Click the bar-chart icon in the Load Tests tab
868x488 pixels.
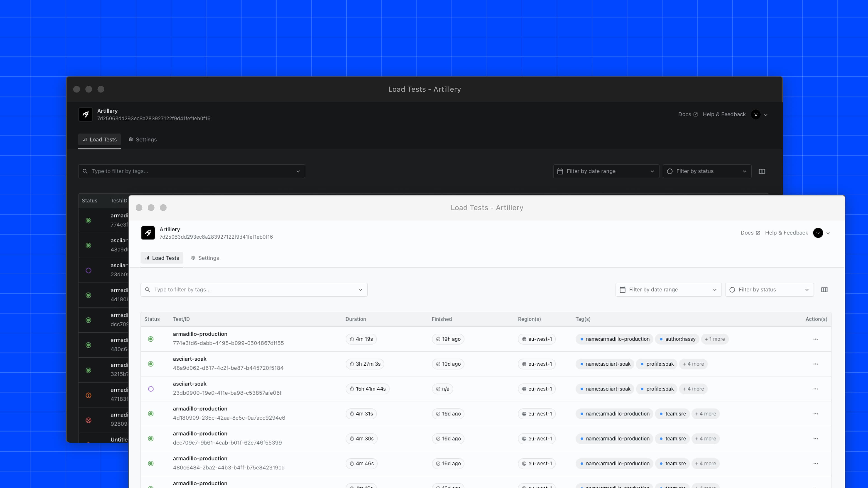tap(147, 258)
